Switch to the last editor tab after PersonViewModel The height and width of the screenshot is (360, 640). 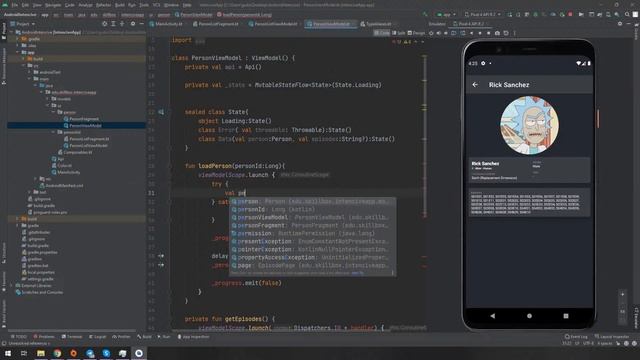[376, 24]
